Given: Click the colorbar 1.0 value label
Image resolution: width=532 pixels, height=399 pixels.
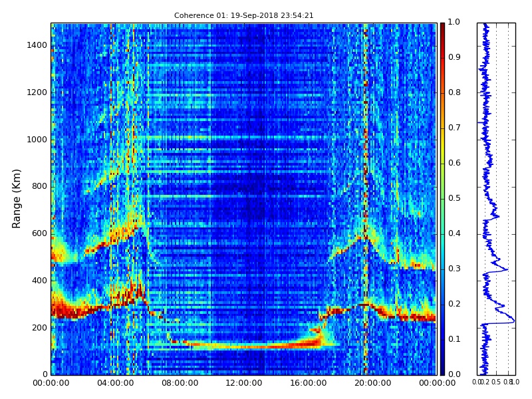Looking at the screenshot, I should pyautogui.click(x=454, y=22).
